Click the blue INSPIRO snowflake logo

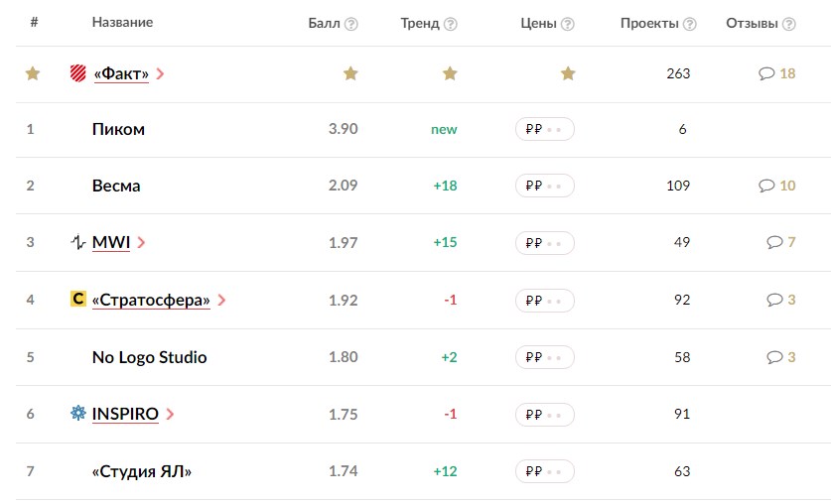pyautogui.click(x=77, y=413)
